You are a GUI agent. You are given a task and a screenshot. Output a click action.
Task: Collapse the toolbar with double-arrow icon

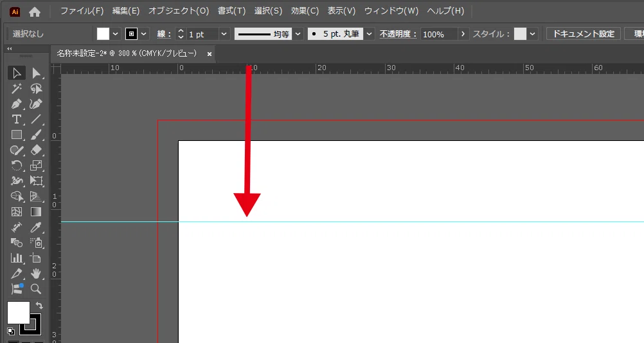(10, 48)
